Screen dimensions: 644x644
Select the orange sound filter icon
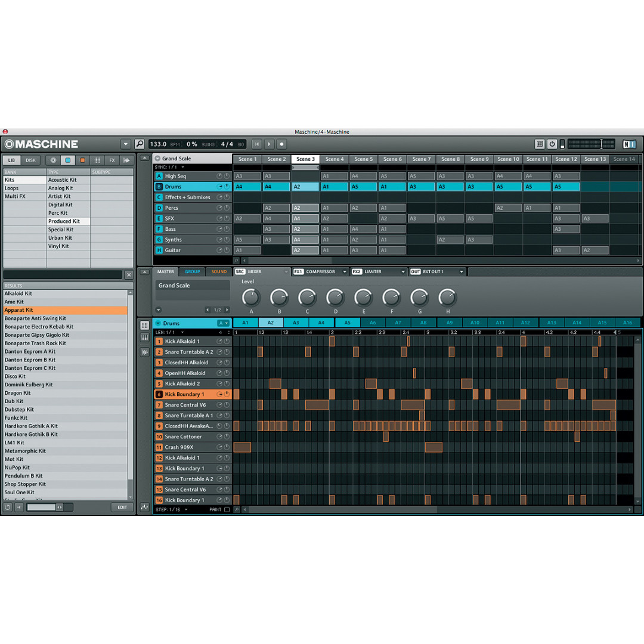82,160
